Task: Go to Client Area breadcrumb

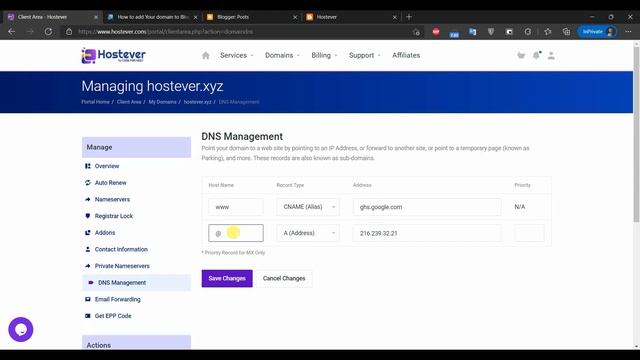Action: click(x=129, y=102)
